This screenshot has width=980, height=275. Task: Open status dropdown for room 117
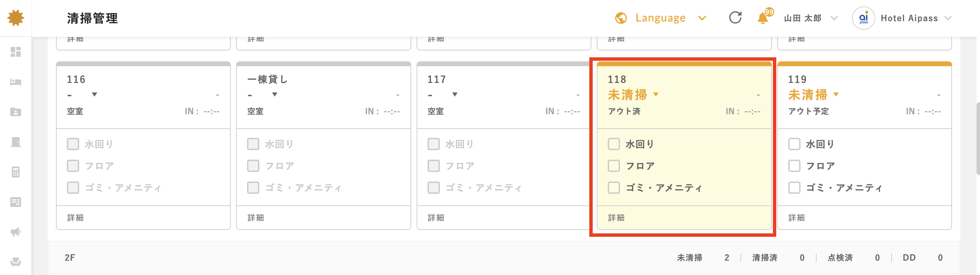(455, 94)
